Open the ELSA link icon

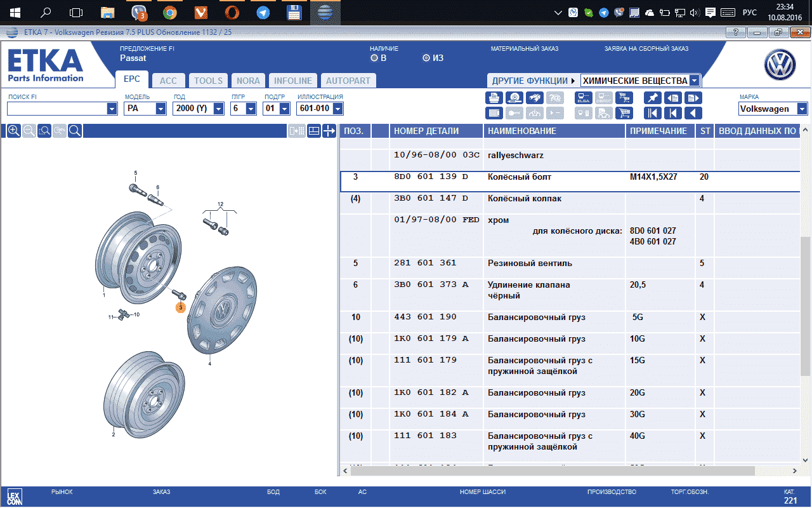point(584,98)
